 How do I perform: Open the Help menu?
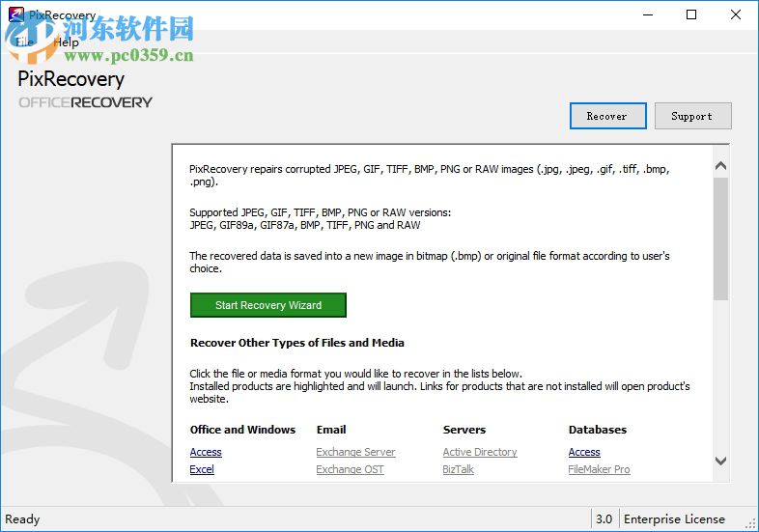(x=67, y=42)
